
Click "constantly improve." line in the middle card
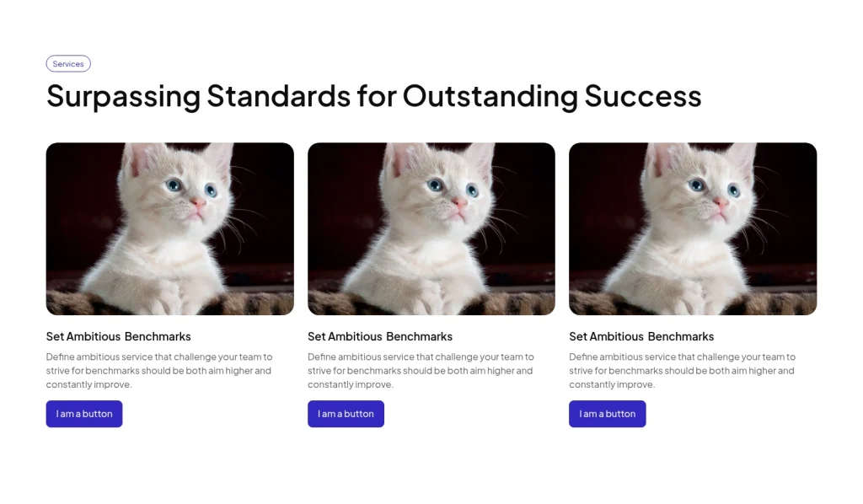[351, 384]
